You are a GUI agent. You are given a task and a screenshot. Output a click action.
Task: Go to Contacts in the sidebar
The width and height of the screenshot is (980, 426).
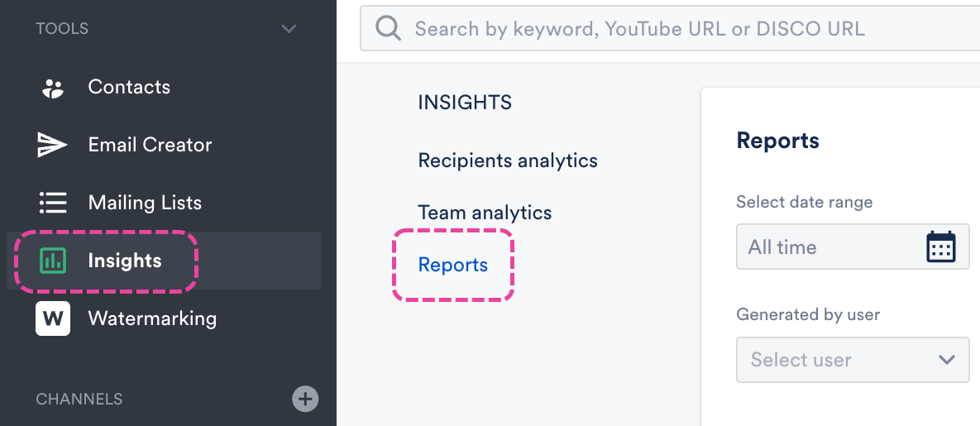[x=129, y=87]
